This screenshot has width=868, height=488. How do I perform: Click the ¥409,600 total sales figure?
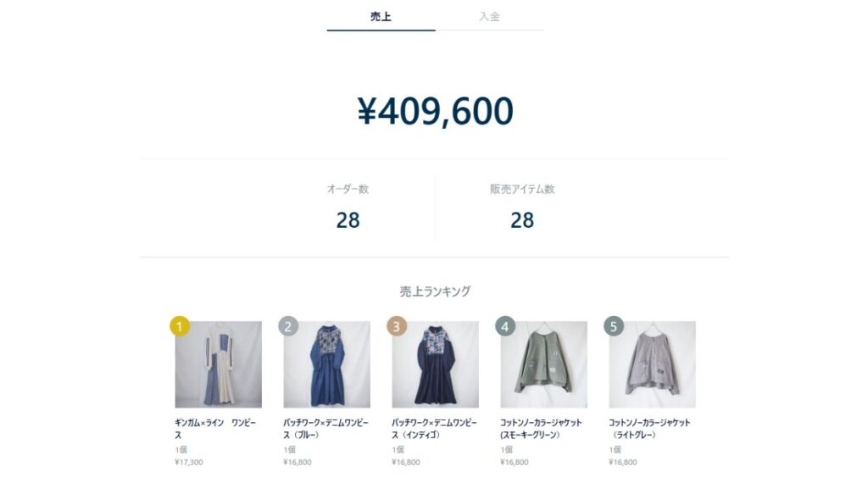(435, 111)
